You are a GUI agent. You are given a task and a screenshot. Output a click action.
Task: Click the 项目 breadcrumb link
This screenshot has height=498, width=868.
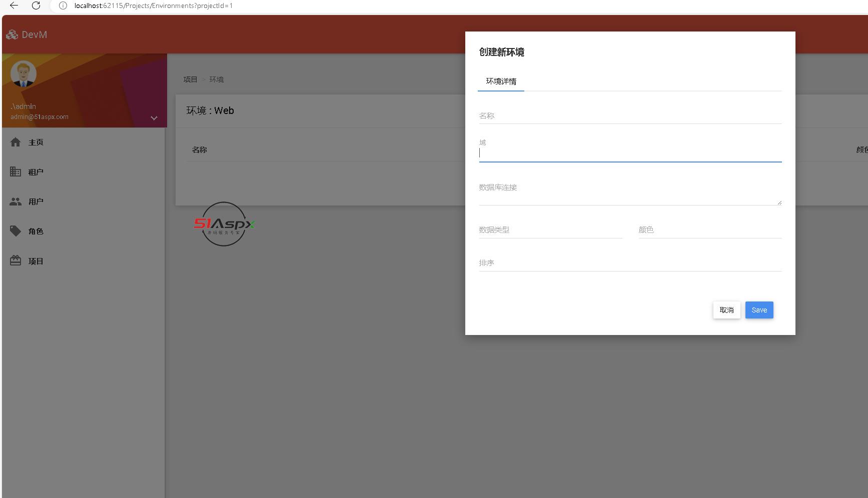click(x=190, y=79)
